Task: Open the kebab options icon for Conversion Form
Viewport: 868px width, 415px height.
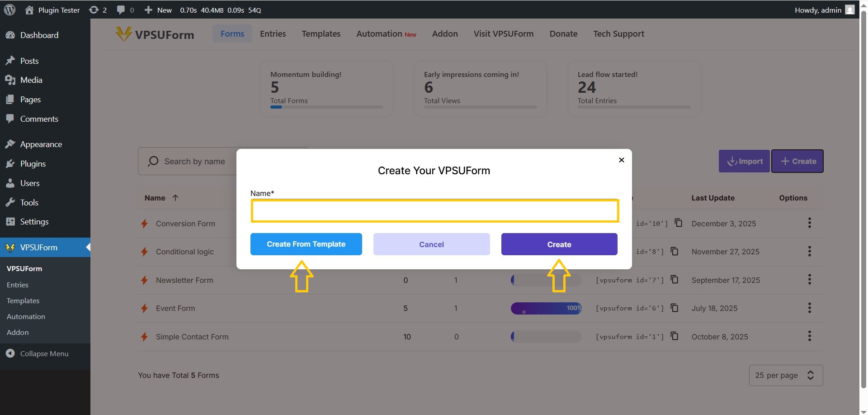Action: (x=809, y=223)
